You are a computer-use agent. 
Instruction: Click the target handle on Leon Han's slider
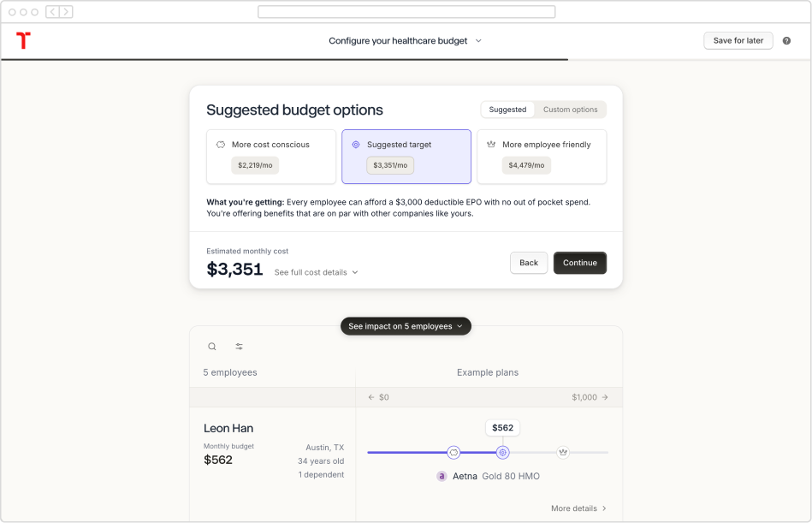[503, 452]
